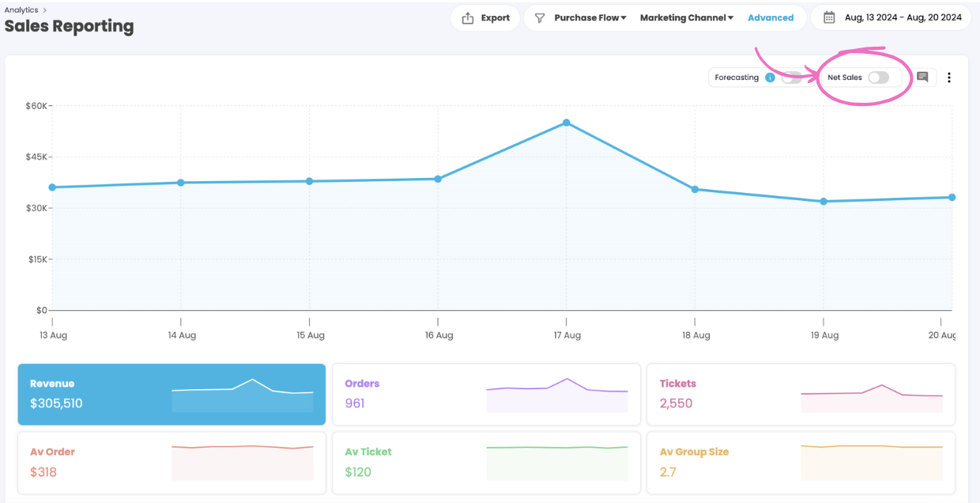Screen dimensions: 980x503
Task: Select the Orders metric card
Action: [486, 394]
